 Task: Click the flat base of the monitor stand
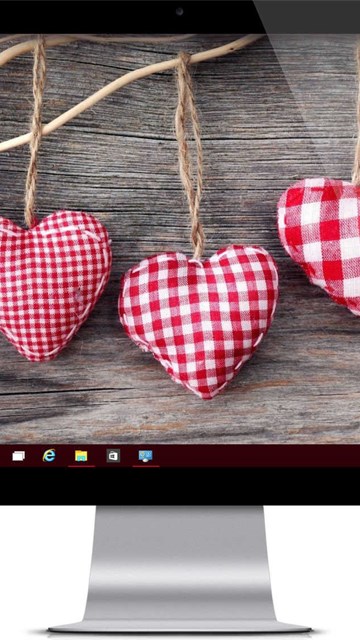coord(180,627)
